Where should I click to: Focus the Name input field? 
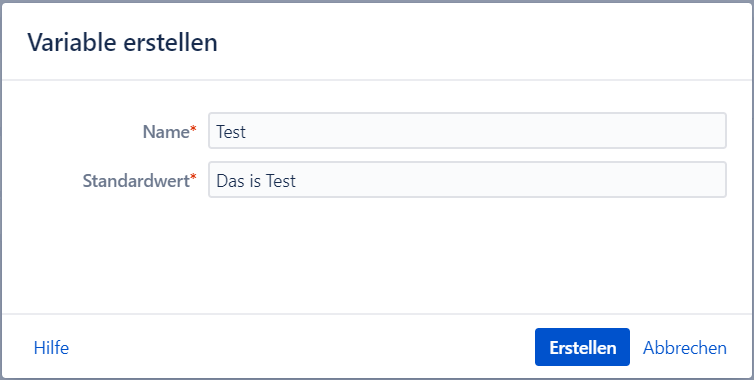tap(467, 131)
